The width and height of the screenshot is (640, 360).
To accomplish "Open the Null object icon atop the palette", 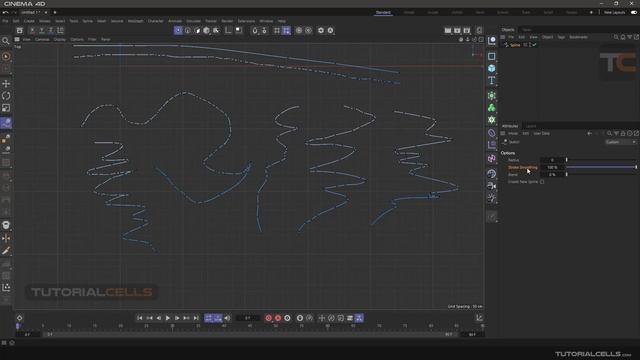I will (x=492, y=40).
